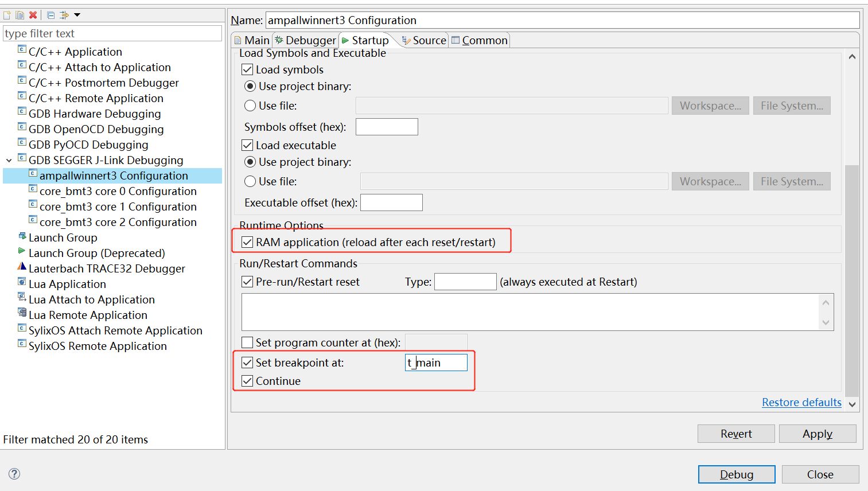Click the Lauterbach TRACE32 Debugger icon

tap(22, 266)
